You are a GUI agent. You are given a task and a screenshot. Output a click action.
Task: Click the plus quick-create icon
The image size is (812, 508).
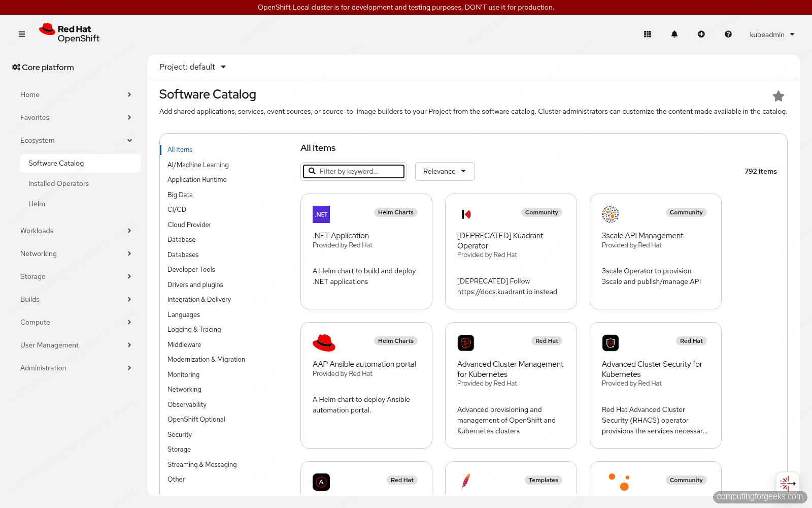click(x=701, y=34)
